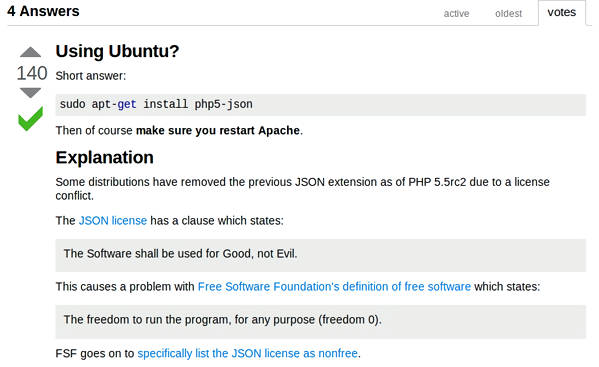Screen dimensions: 599x367
Task: Click the 140 vote count
Action: click(32, 73)
